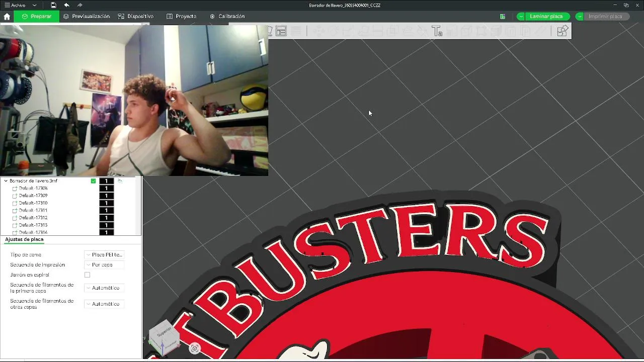Click the Laminar placa button
This screenshot has height=362, width=644.
click(x=546, y=17)
